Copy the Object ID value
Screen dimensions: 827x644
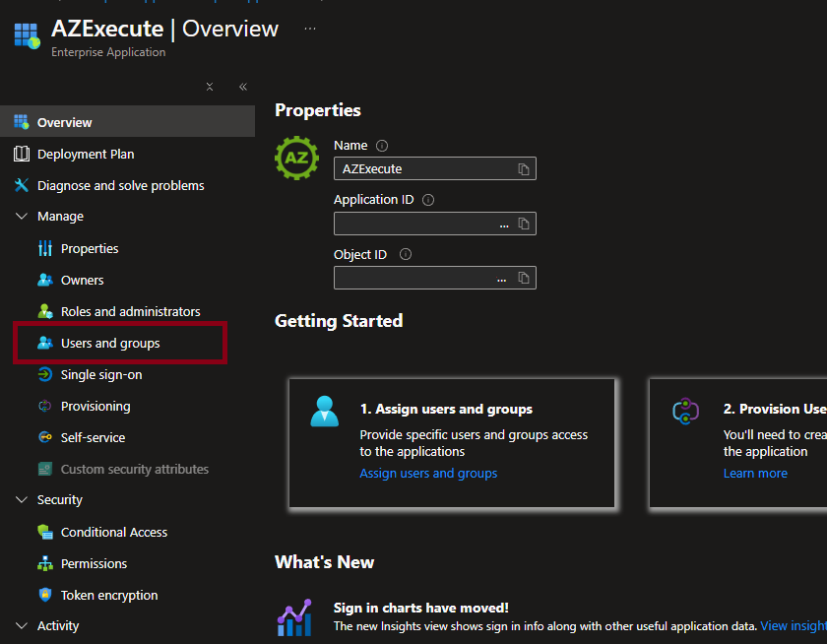523,278
